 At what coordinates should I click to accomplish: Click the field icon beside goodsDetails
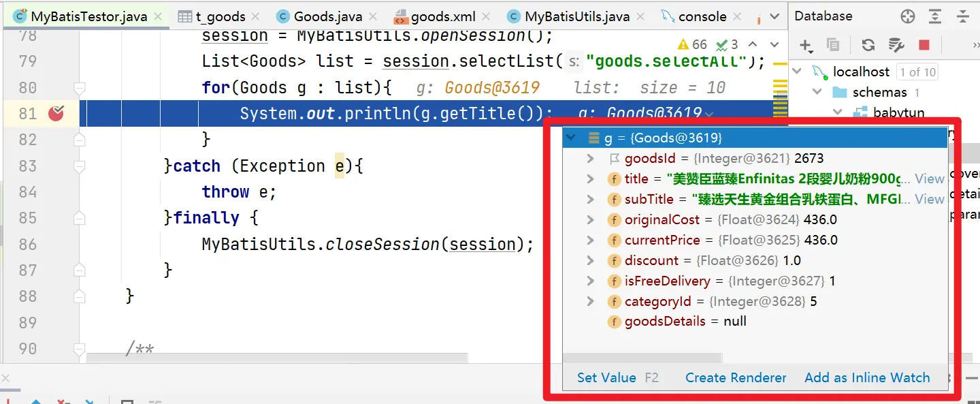pyautogui.click(x=614, y=322)
